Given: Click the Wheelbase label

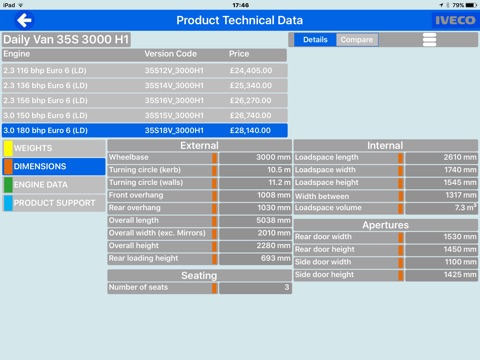Looking at the screenshot, I should point(129,157).
